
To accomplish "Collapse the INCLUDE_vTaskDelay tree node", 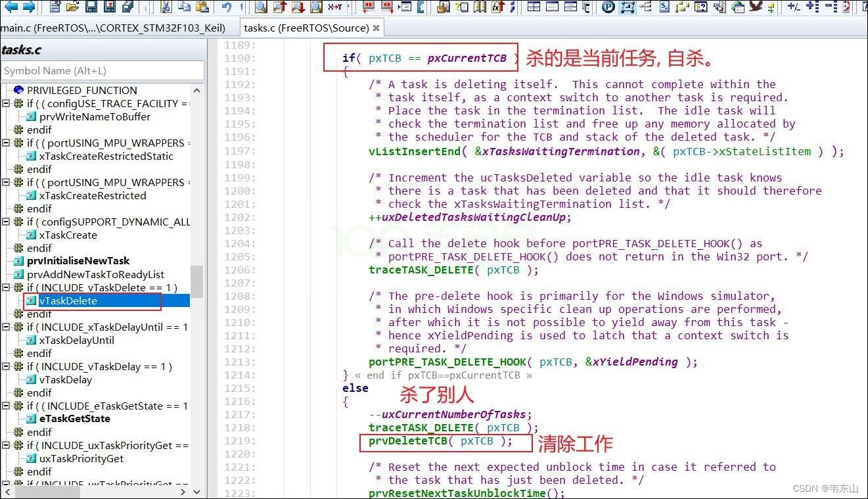I will pyautogui.click(x=6, y=367).
